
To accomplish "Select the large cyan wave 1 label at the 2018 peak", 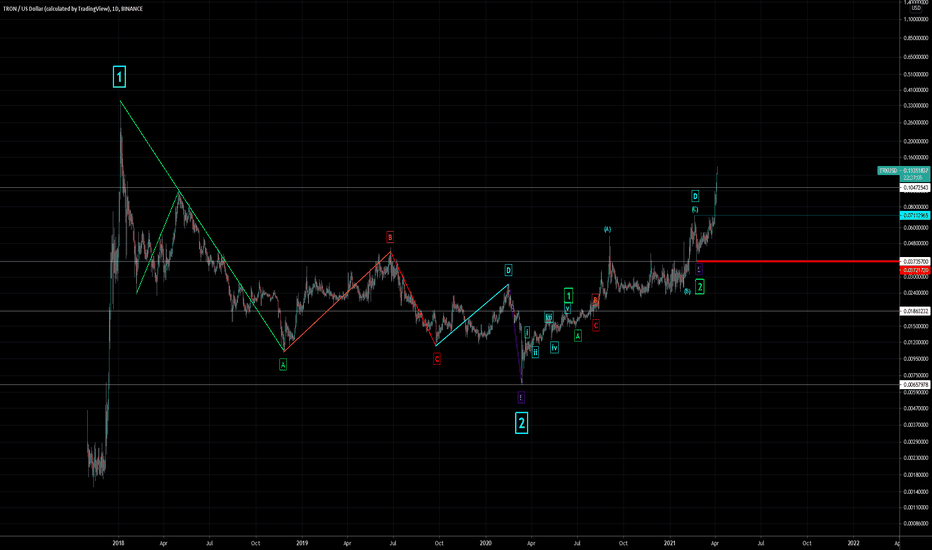I will [x=119, y=77].
